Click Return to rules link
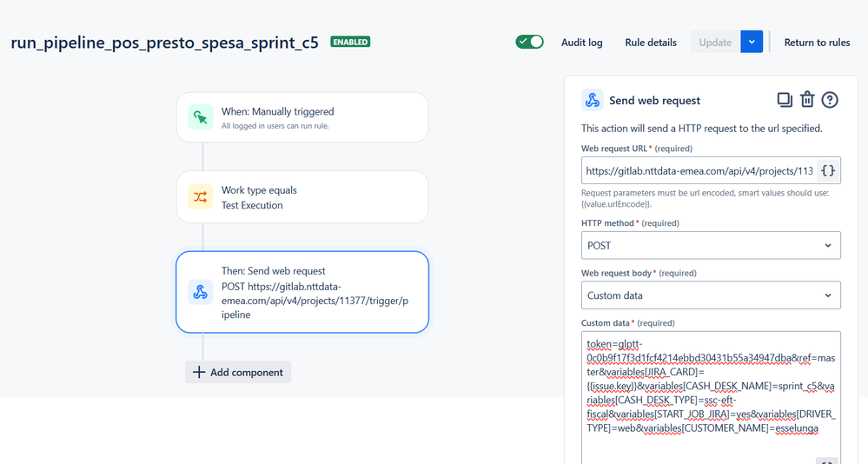Image resolution: width=868 pixels, height=464 pixels. click(817, 43)
